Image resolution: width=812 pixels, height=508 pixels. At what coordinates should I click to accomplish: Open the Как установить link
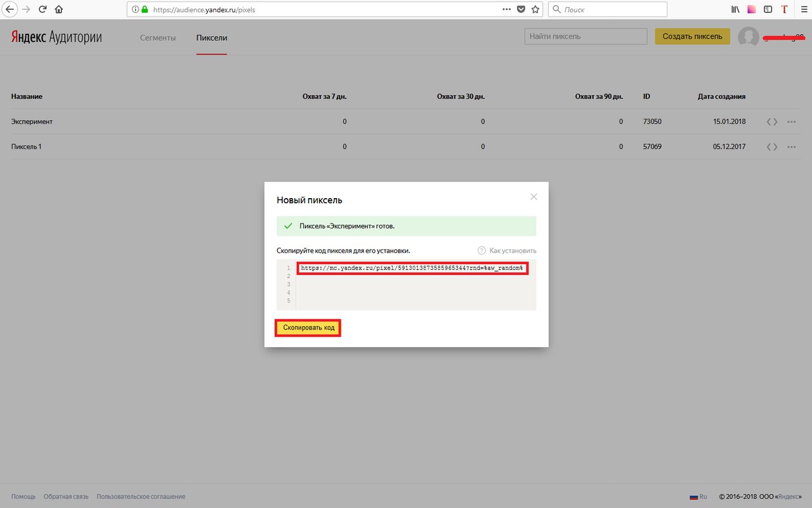coord(513,251)
